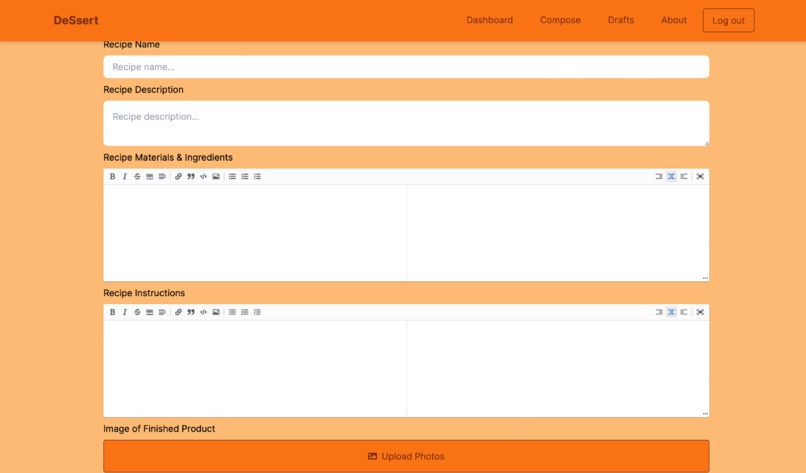Focus the Recipe description text area

click(x=406, y=123)
